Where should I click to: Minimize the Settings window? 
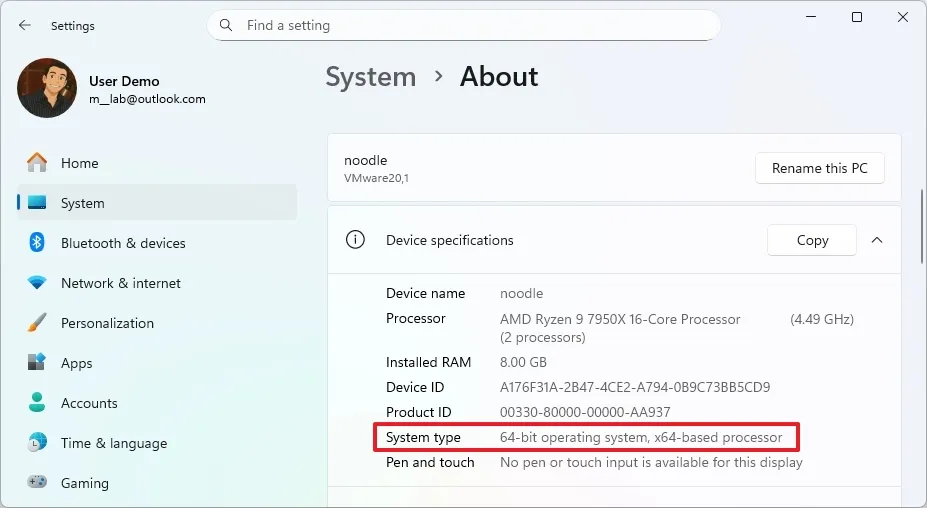[811, 17]
